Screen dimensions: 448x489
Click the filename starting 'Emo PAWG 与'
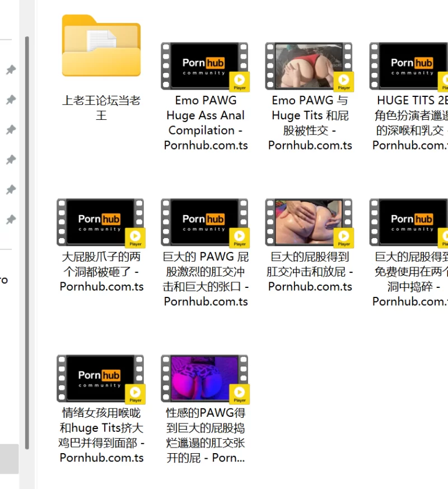(310, 123)
